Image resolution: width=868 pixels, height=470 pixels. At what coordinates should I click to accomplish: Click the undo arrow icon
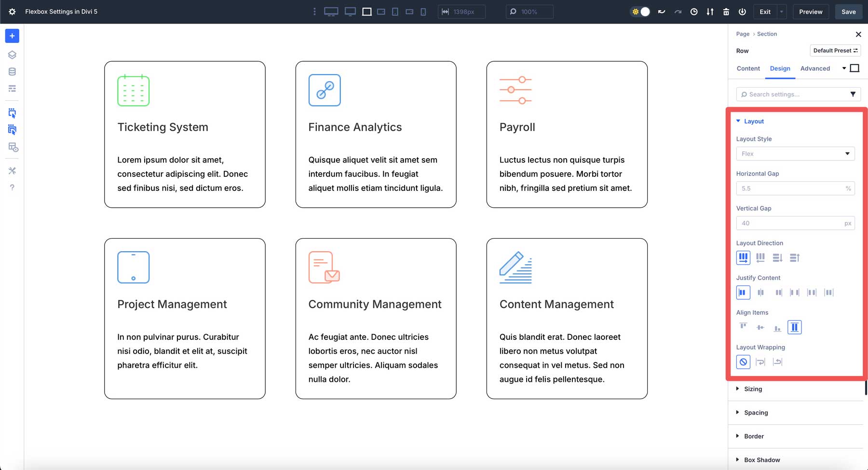(x=662, y=12)
